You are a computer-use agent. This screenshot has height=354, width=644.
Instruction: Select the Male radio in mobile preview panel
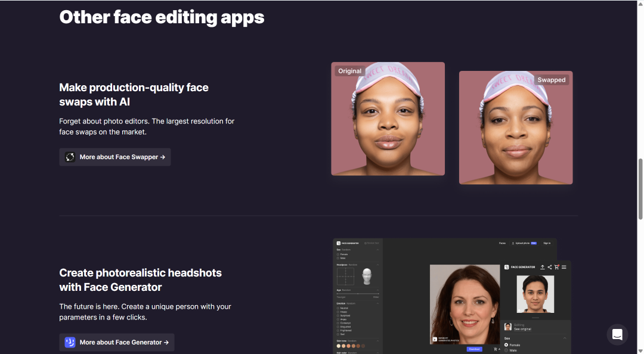[506, 350]
